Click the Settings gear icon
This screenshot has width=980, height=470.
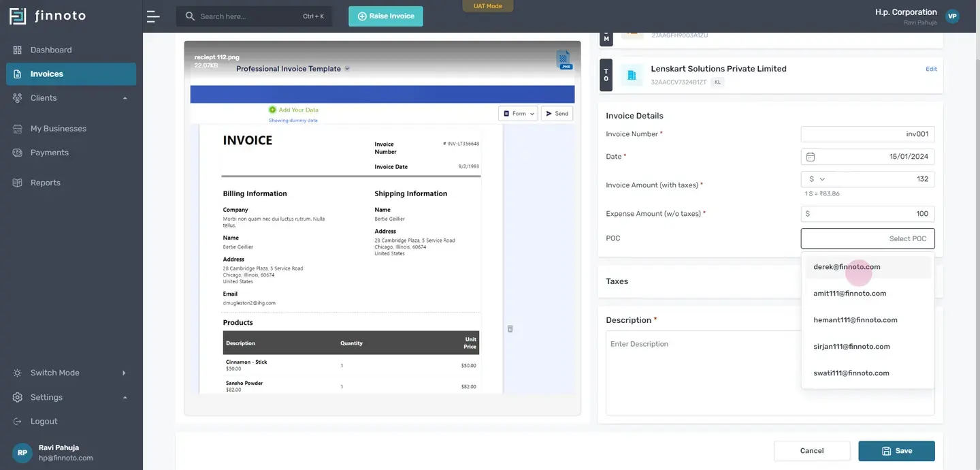(x=18, y=397)
